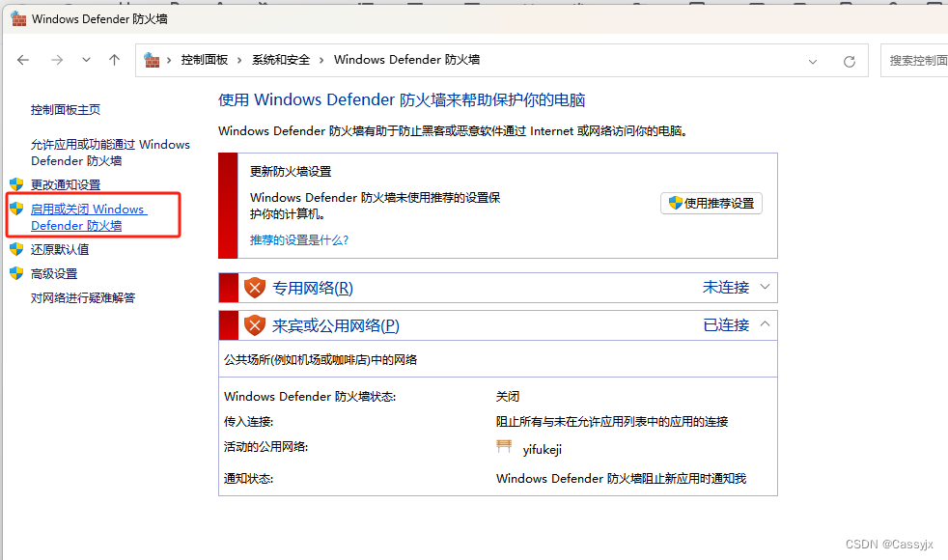Open 还原默认值 link
948x560 pixels.
60,249
